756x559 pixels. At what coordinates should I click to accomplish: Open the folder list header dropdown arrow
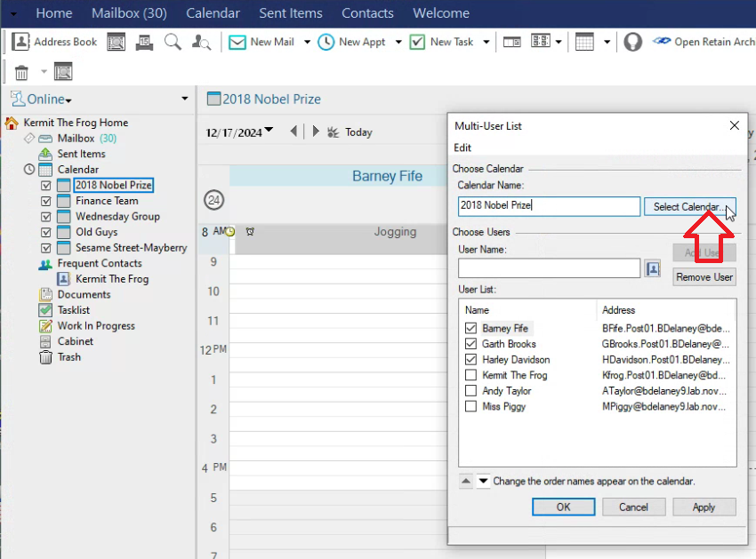pyautogui.click(x=185, y=99)
